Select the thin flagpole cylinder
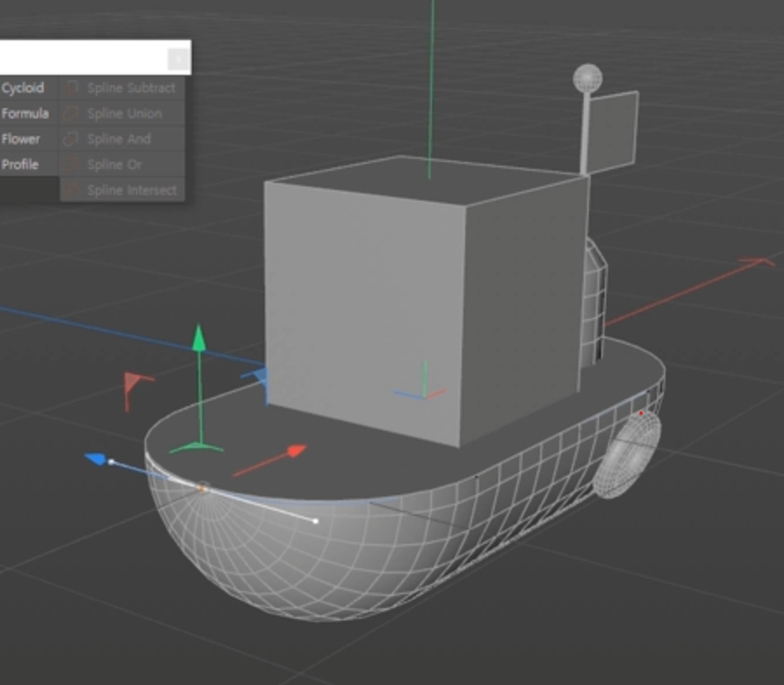 point(585,132)
